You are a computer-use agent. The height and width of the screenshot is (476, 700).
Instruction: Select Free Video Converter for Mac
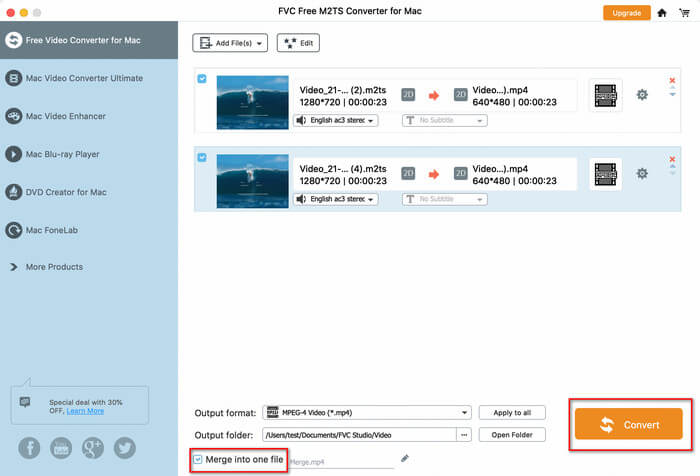pyautogui.click(x=89, y=40)
